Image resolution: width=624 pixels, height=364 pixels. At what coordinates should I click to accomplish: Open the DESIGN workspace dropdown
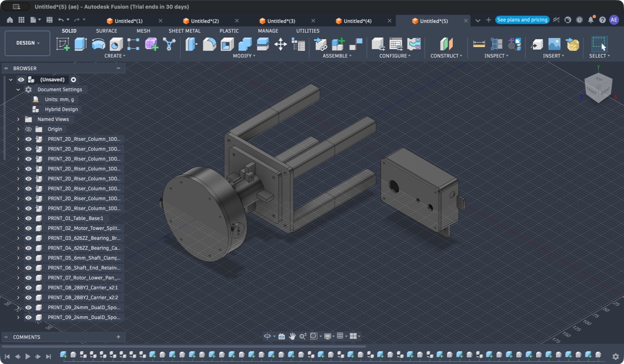pos(28,43)
